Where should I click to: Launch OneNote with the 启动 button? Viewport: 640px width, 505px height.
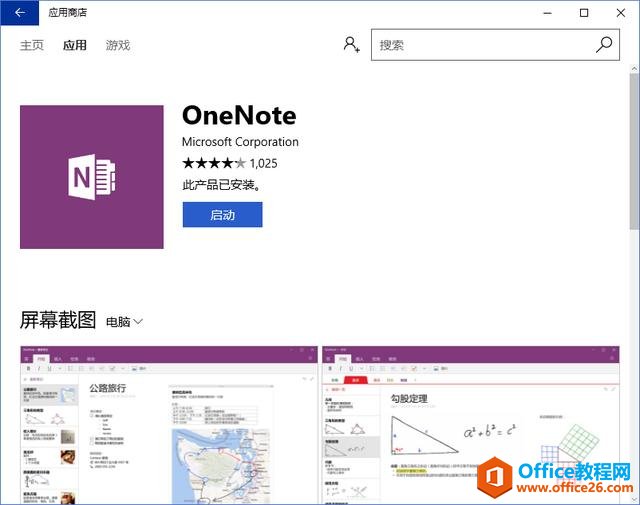(222, 214)
